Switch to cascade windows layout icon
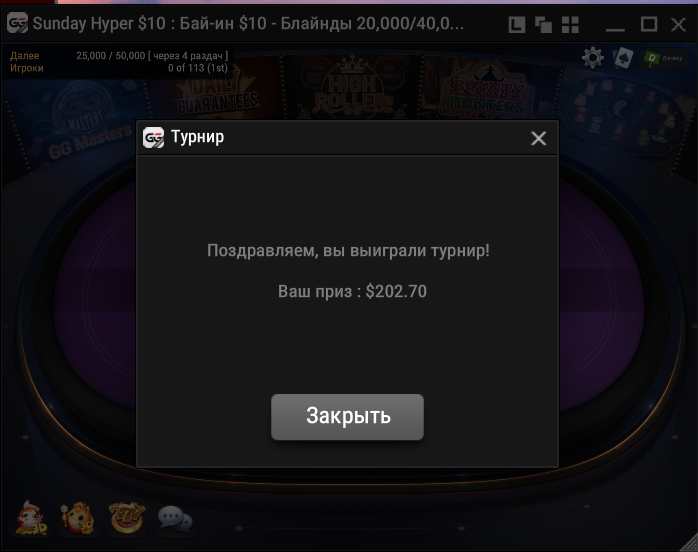 pyautogui.click(x=543, y=24)
